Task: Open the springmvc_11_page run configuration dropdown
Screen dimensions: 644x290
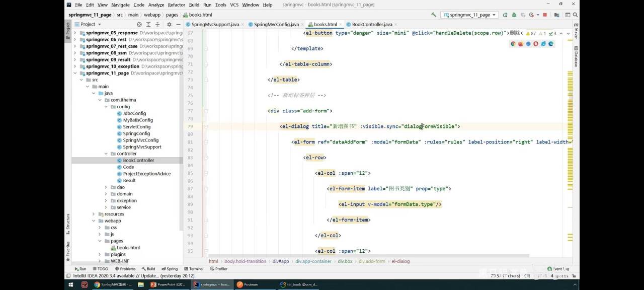Action: (469, 15)
